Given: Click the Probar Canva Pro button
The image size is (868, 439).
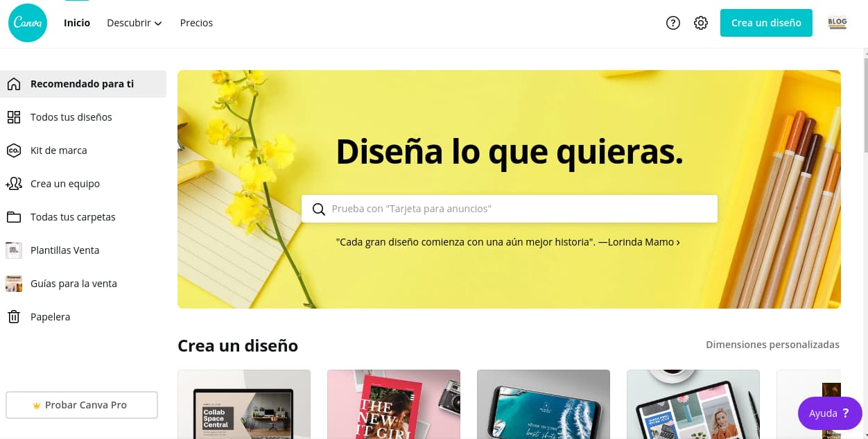Looking at the screenshot, I should pos(82,405).
